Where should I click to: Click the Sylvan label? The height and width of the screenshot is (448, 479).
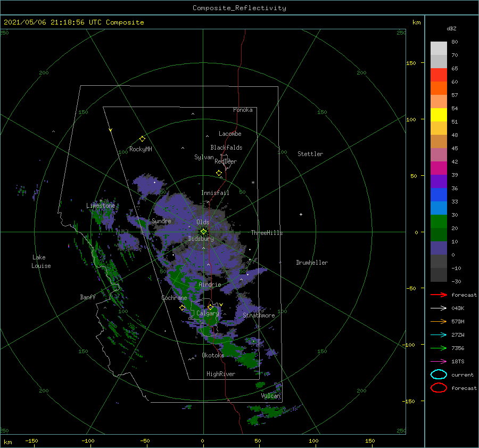click(204, 157)
